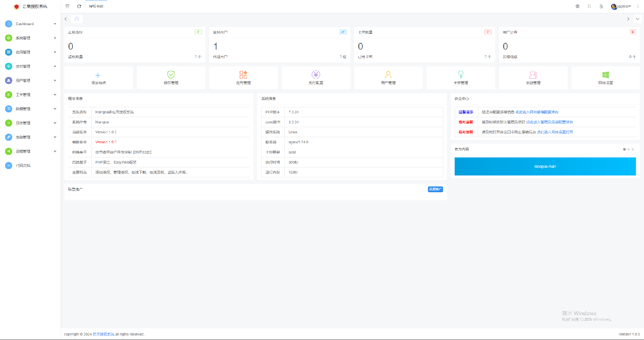Screen dimensions: 644x340
Task: Click the red latest Version 1.0.0 text
Action: (x=106, y=142)
